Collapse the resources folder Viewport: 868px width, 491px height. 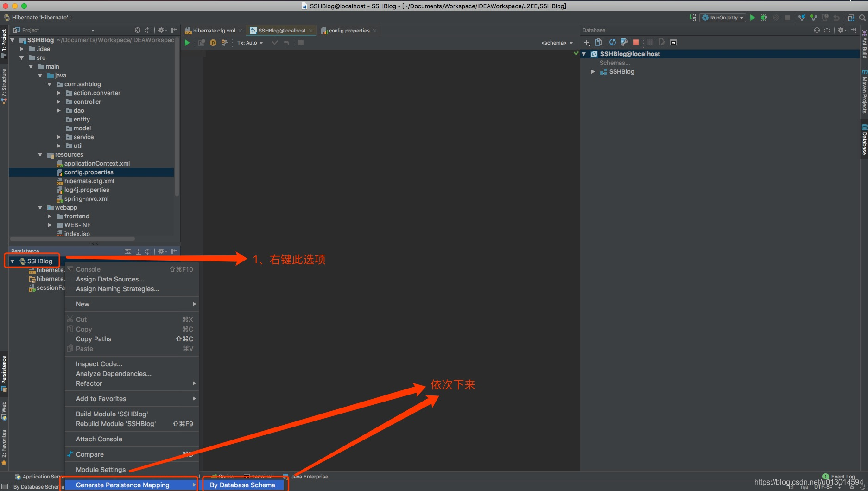click(40, 155)
